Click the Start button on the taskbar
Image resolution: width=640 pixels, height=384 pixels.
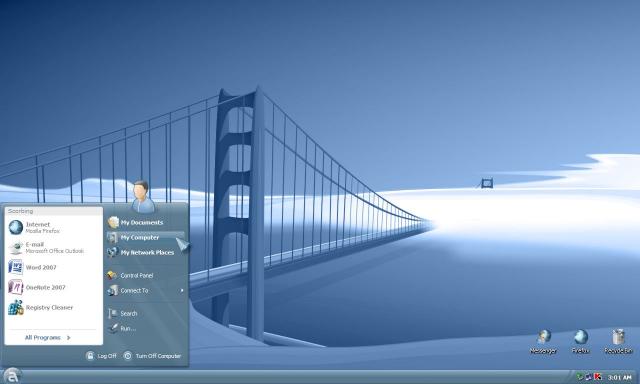coord(12,375)
